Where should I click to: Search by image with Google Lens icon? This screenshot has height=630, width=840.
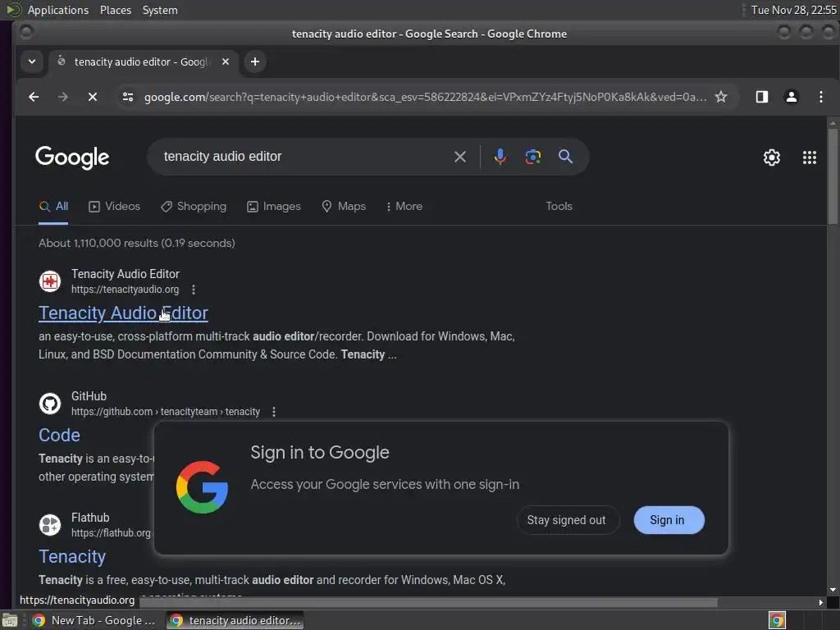pos(532,157)
